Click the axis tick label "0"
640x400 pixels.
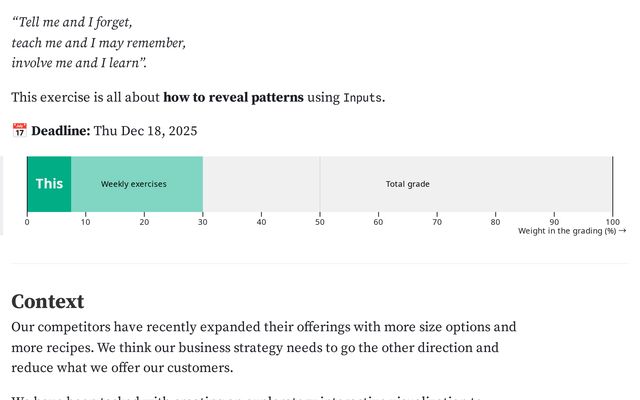tap(27, 222)
